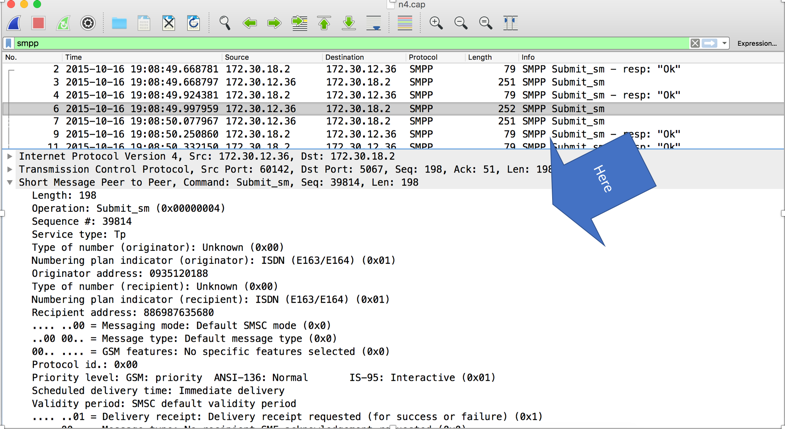Reload the capture file

[193, 23]
